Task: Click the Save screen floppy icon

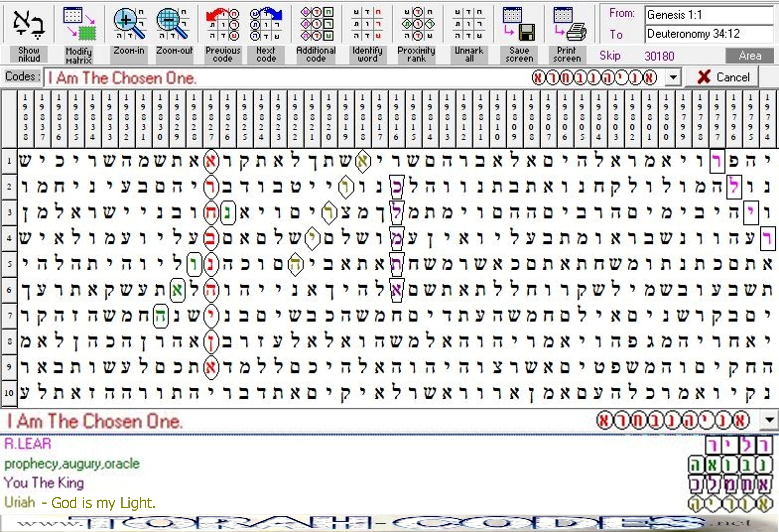Action: tap(519, 24)
